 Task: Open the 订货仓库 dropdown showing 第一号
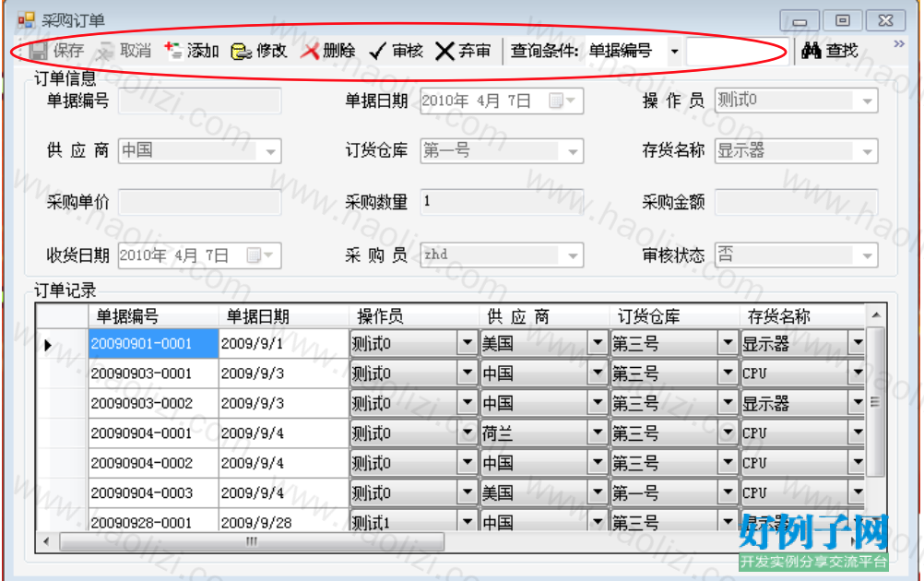click(573, 151)
